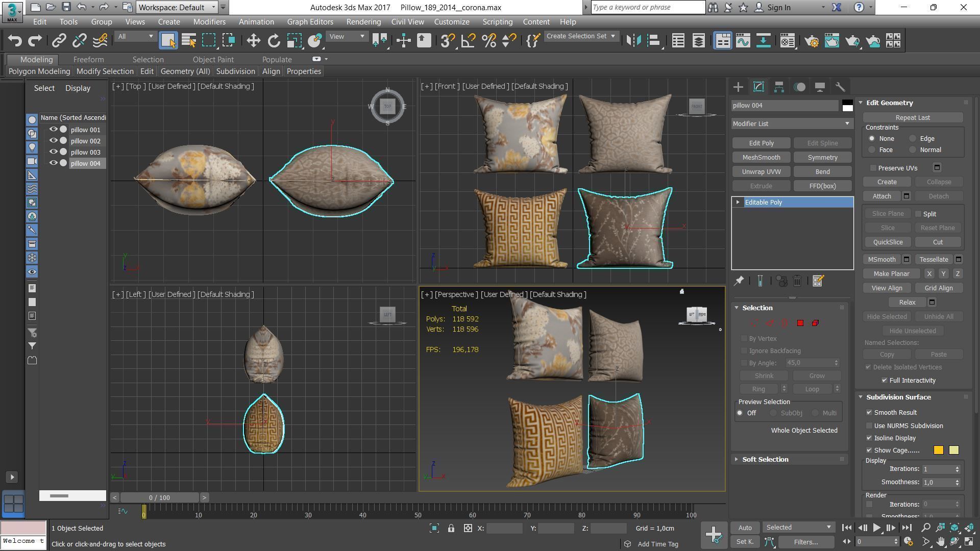
Task: Activate the Select and Link tool
Action: (59, 41)
